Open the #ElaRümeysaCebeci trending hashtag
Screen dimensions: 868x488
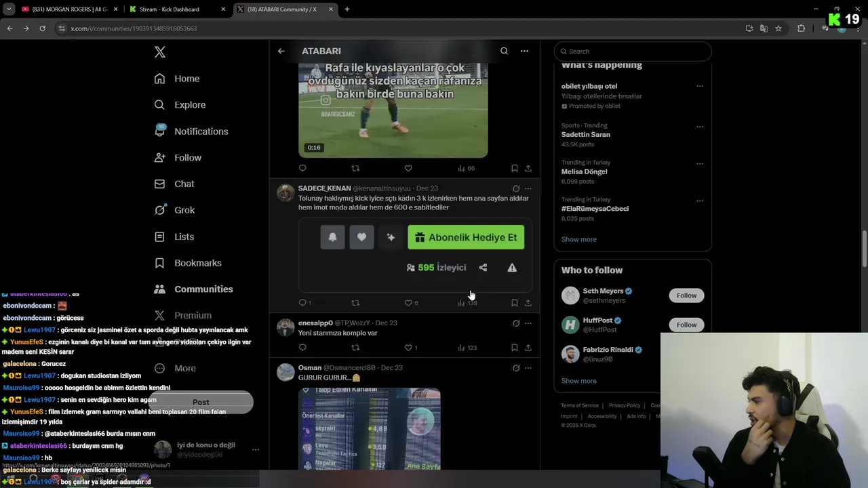pos(595,209)
